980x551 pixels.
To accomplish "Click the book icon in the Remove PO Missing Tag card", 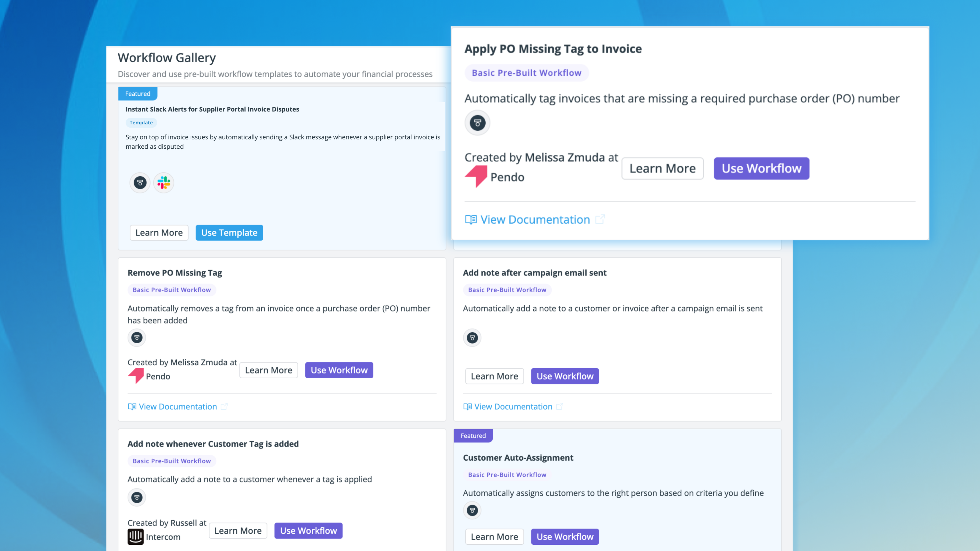I will [132, 407].
